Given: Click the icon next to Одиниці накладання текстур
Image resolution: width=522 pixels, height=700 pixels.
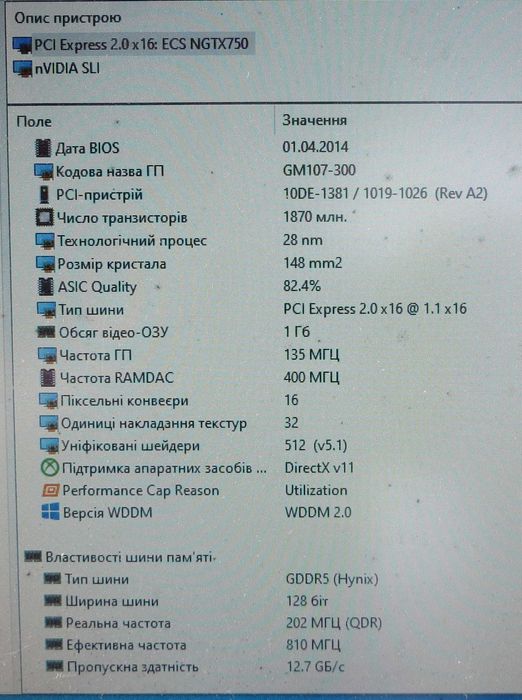Looking at the screenshot, I should [49, 423].
